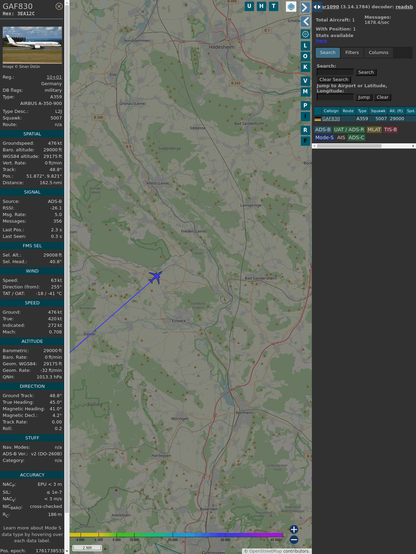Viewport: 416px width, 554px height.
Task: Click the aircraft search input field
Action: tap(335, 72)
